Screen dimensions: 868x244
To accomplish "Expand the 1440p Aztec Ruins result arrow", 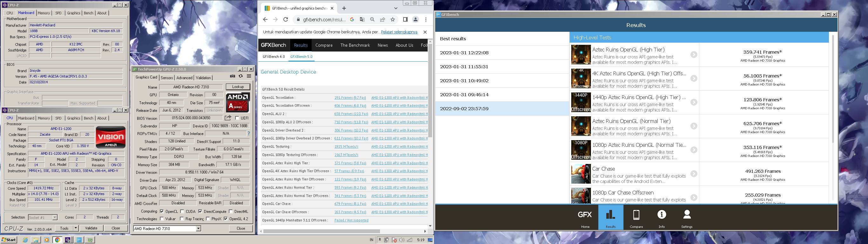I will [694, 102].
